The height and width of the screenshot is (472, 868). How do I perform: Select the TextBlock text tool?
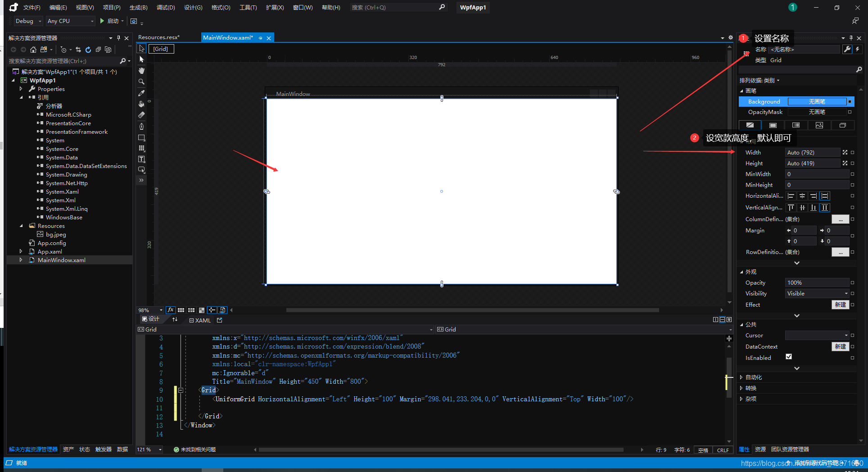[142, 159]
